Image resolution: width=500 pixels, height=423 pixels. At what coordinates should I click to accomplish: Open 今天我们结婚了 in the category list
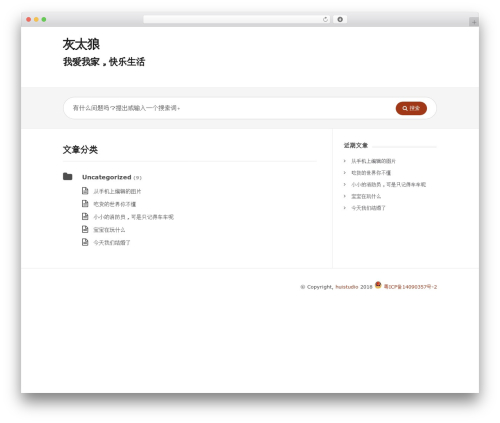point(112,242)
